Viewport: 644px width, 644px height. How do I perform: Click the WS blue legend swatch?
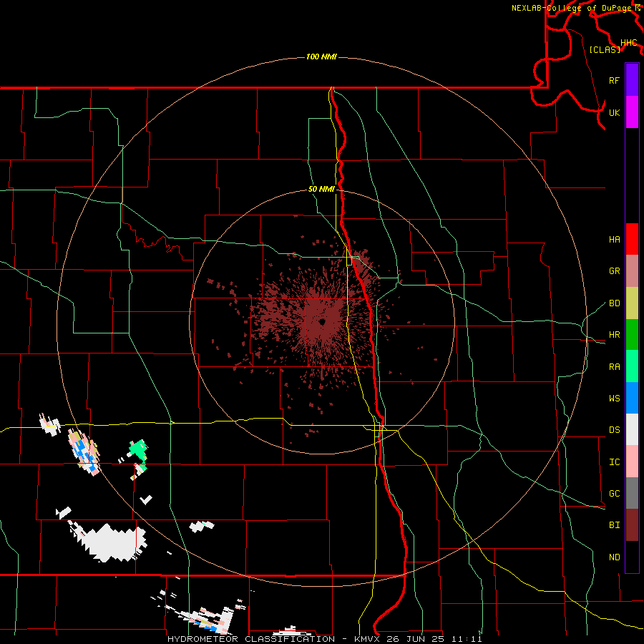[632, 398]
